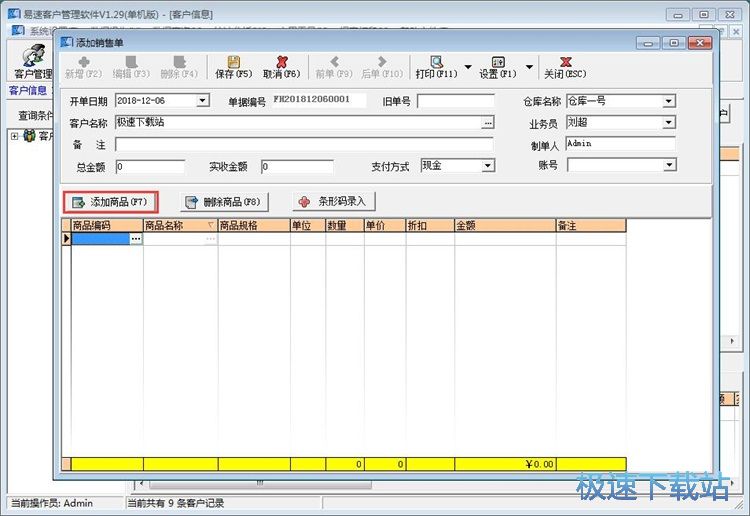Click into the 备注 field
The width and height of the screenshot is (750, 516).
tap(304, 144)
